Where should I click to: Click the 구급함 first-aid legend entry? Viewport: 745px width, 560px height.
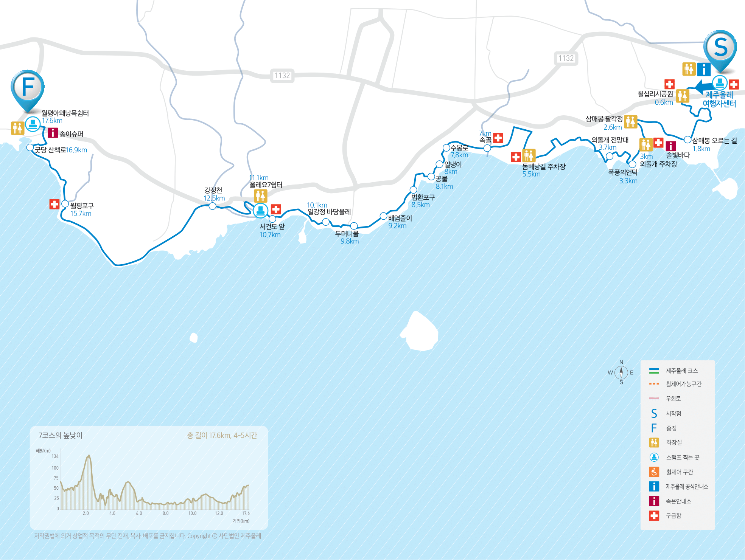click(673, 515)
